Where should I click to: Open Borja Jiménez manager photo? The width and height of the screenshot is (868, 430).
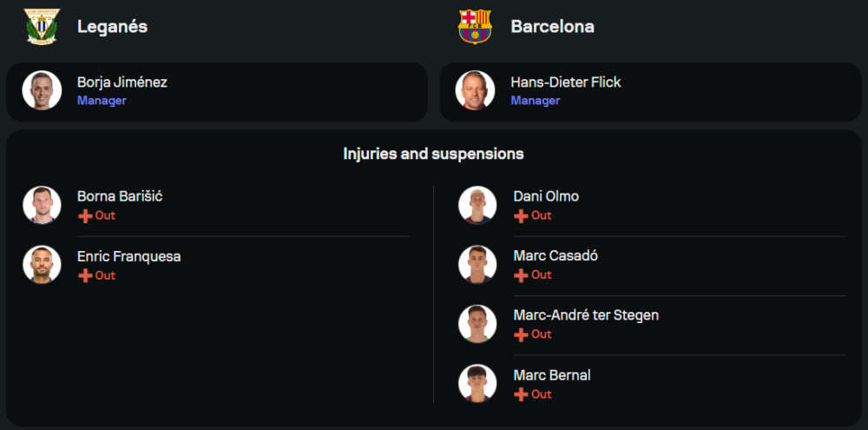point(42,90)
